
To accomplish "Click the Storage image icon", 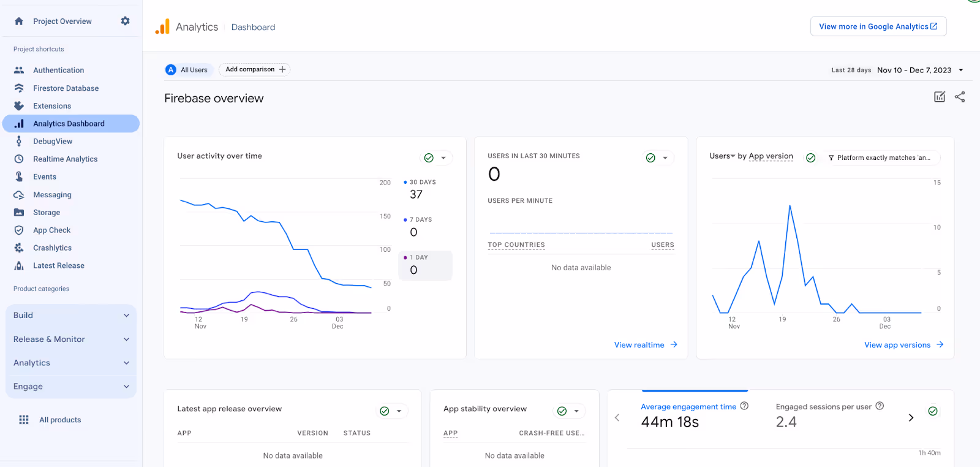I will [x=19, y=212].
